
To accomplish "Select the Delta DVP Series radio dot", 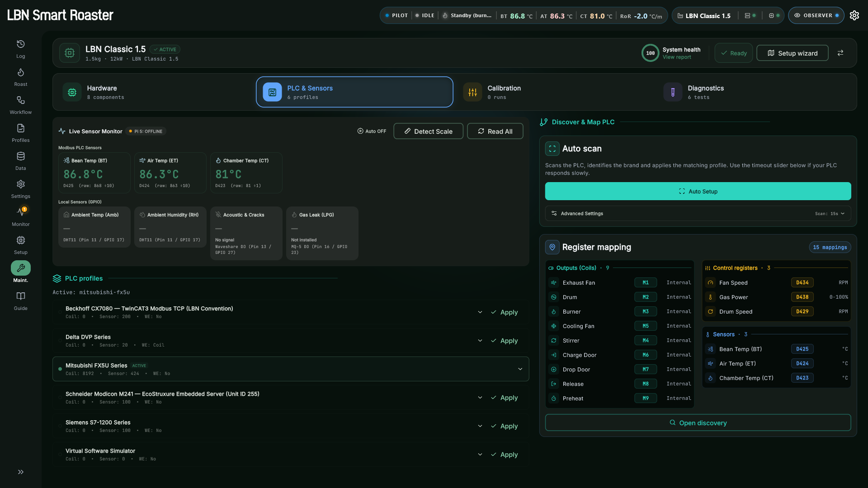I will 60,341.
